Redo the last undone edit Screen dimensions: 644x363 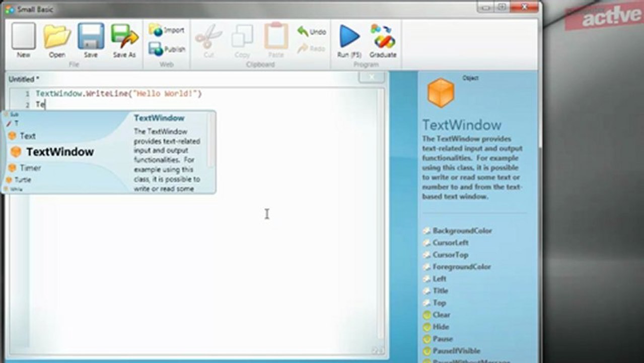pyautogui.click(x=311, y=48)
